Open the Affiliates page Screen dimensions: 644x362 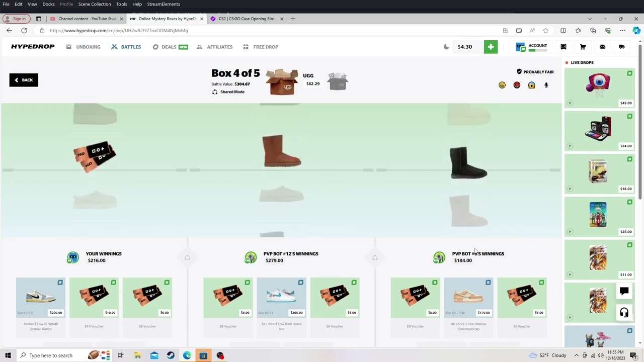(x=215, y=47)
